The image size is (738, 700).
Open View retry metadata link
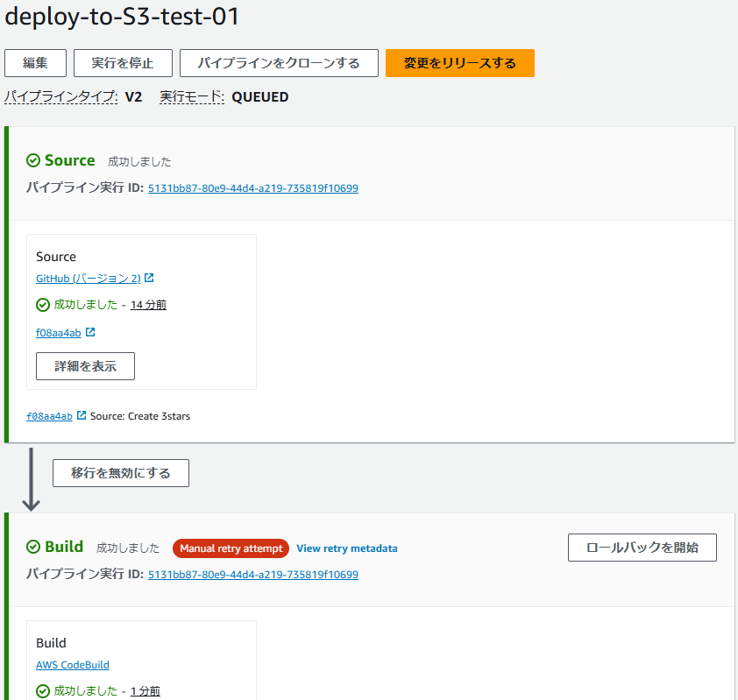[x=347, y=548]
